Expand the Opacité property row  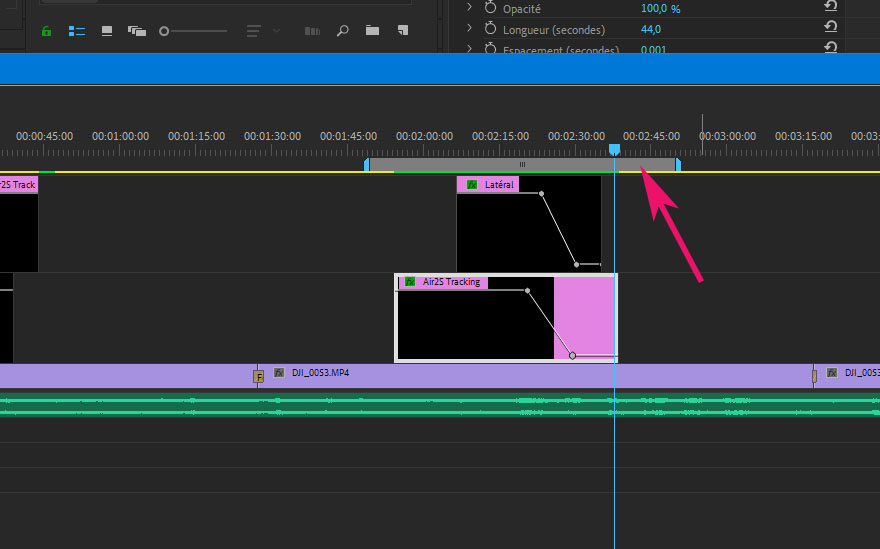[x=469, y=8]
